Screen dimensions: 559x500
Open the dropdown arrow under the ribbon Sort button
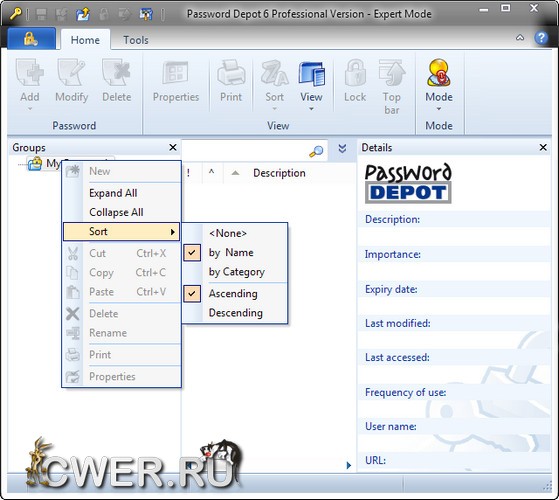pyautogui.click(x=275, y=109)
